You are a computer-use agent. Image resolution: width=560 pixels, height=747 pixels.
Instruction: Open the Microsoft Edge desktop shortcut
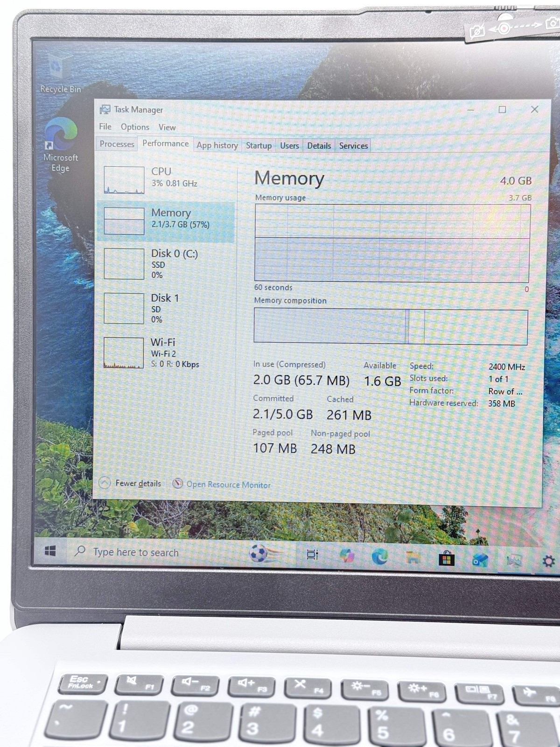(x=60, y=145)
